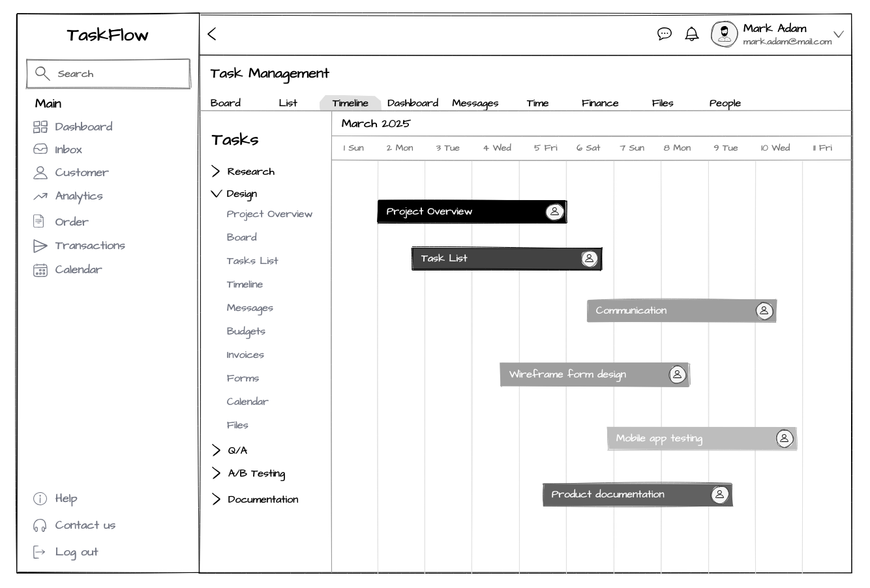Click assignee avatar on Communication bar
Image resolution: width=870 pixels, height=588 pixels.
[764, 311]
